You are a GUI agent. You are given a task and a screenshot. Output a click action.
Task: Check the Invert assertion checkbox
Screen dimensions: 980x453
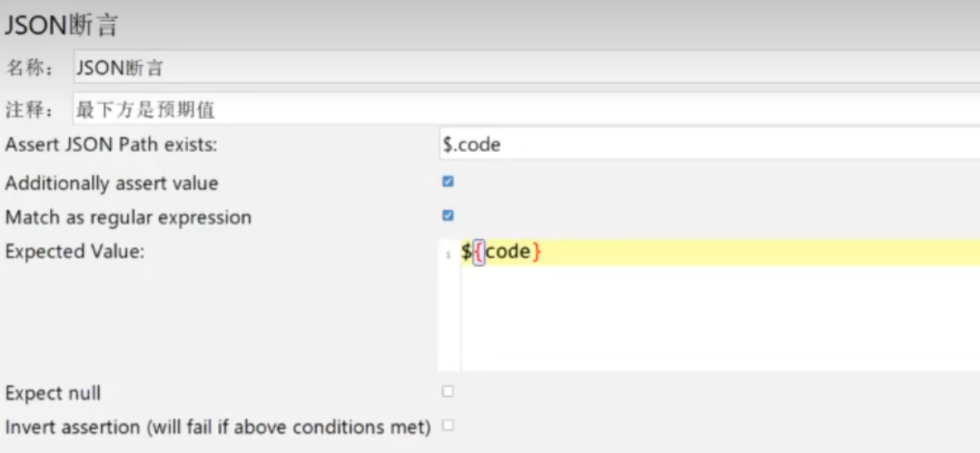pyautogui.click(x=448, y=426)
